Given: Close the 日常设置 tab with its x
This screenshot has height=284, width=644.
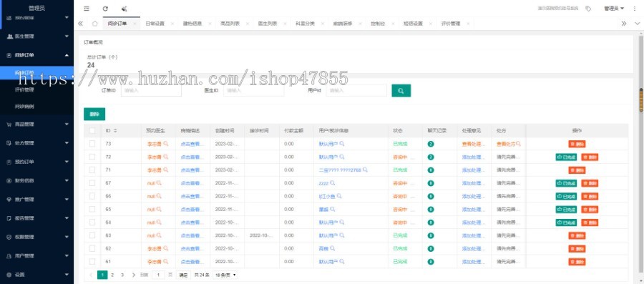Looking at the screenshot, I should click(x=172, y=24).
